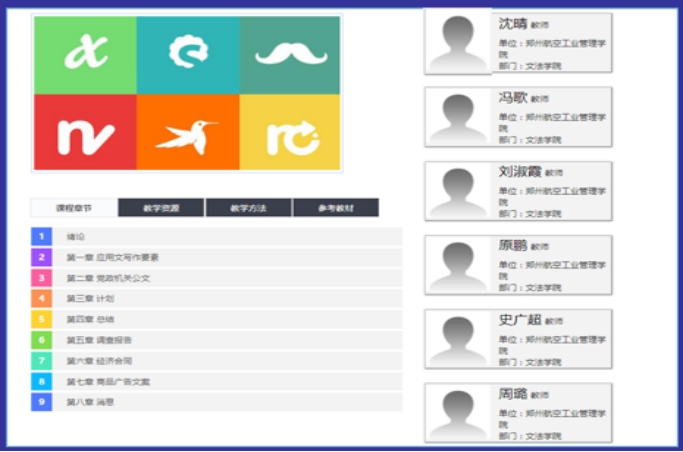
Task: Click the orange number 4 chapter badge
Action: tap(41, 298)
